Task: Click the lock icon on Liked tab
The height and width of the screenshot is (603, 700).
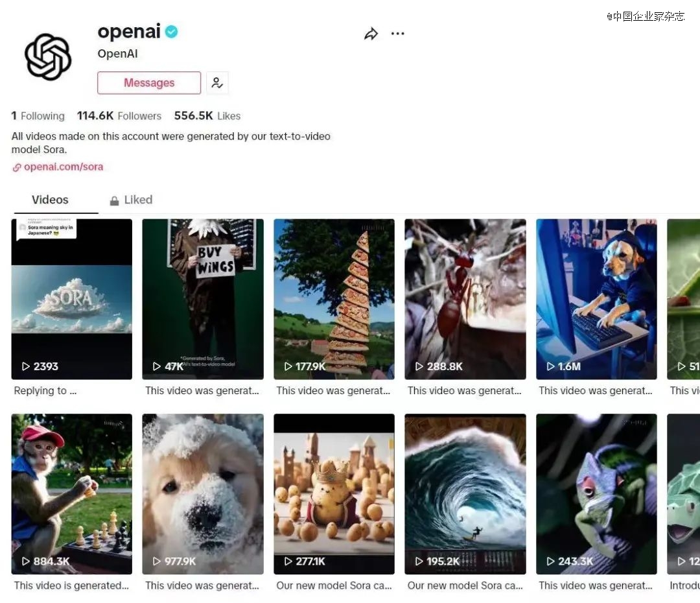Action: pos(114,200)
